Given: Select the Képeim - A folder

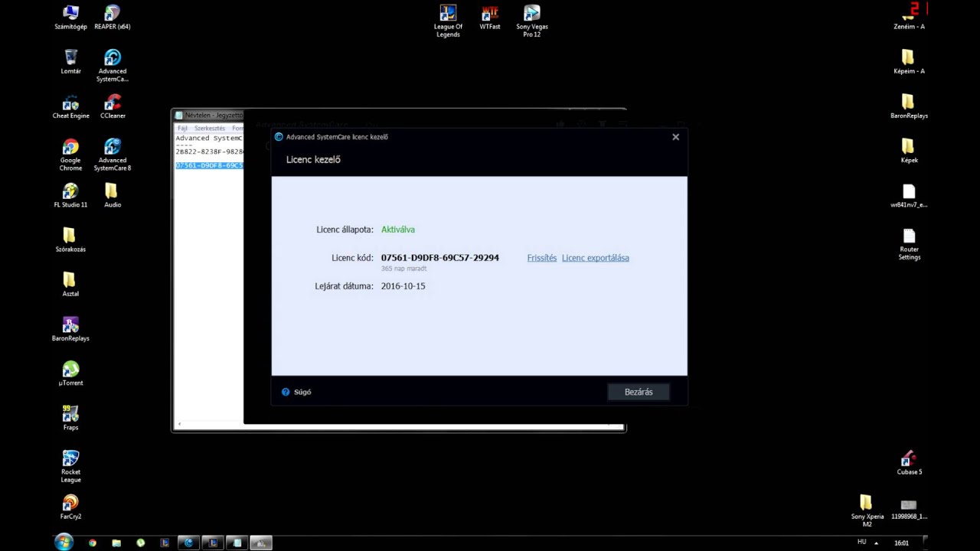Looking at the screenshot, I should click(x=909, y=61).
